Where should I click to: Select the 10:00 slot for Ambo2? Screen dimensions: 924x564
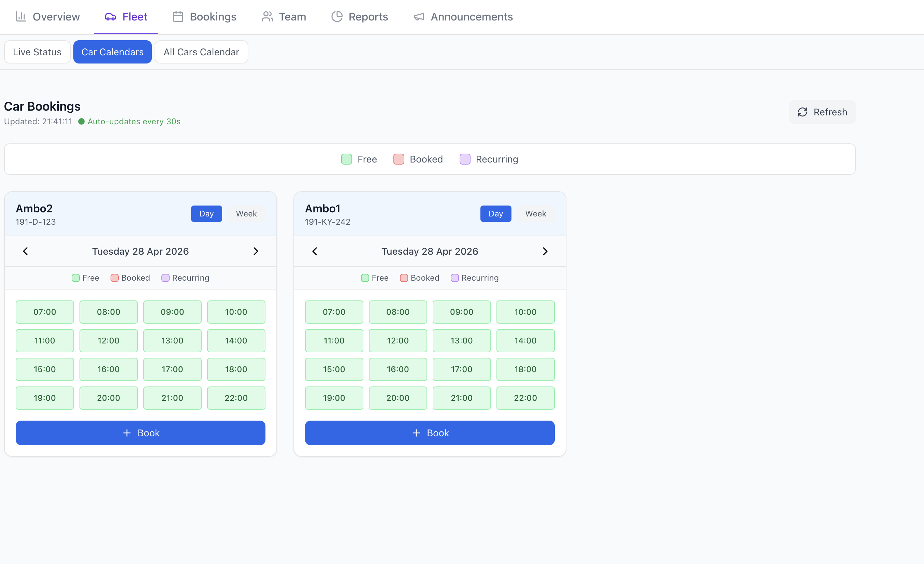point(236,312)
